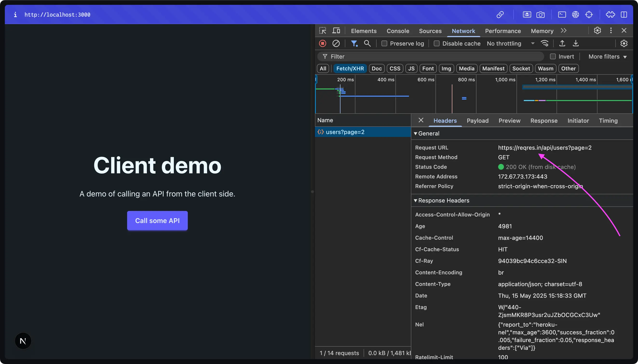Image resolution: width=638 pixels, height=364 pixels.
Task: Stop recording network log button
Action: pos(323,43)
